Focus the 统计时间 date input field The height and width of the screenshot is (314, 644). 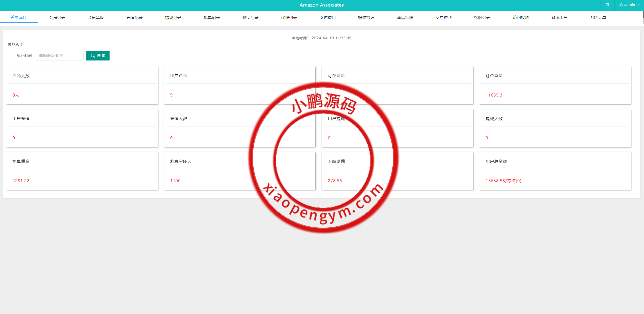59,56
